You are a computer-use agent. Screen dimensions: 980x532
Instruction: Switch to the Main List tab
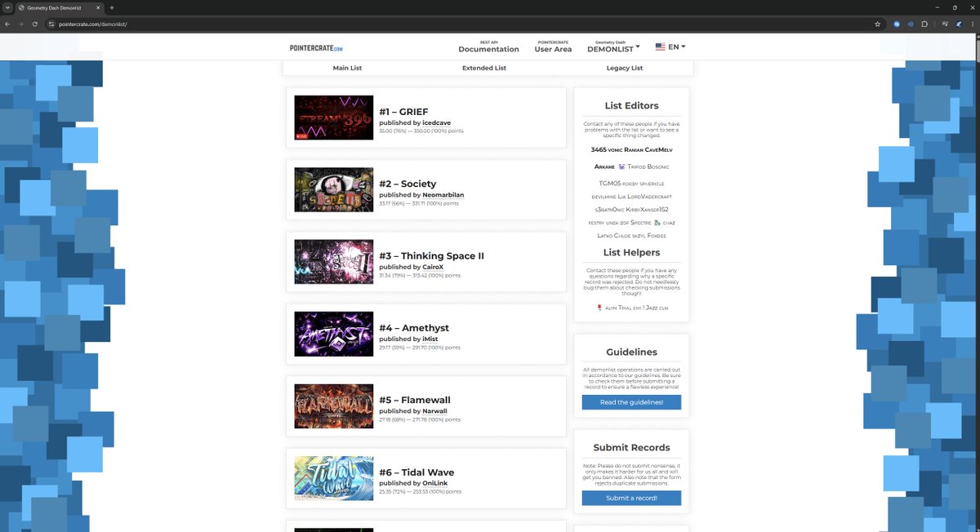pos(347,68)
